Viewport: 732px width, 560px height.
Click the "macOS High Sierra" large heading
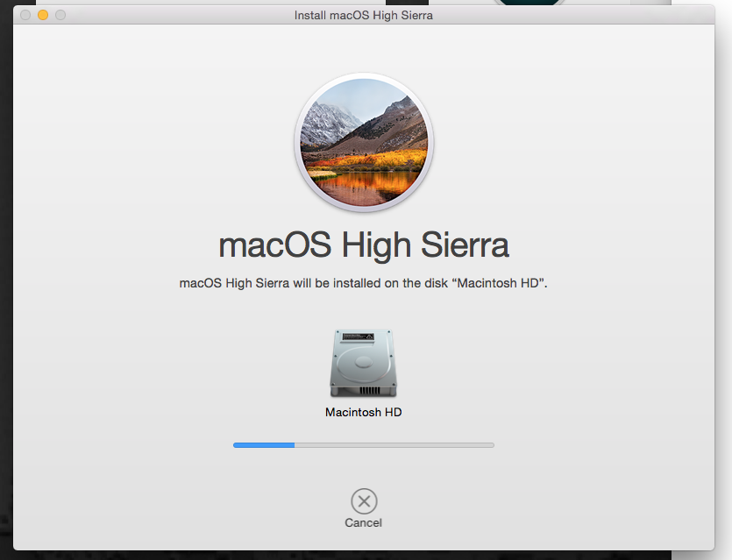[x=364, y=245]
